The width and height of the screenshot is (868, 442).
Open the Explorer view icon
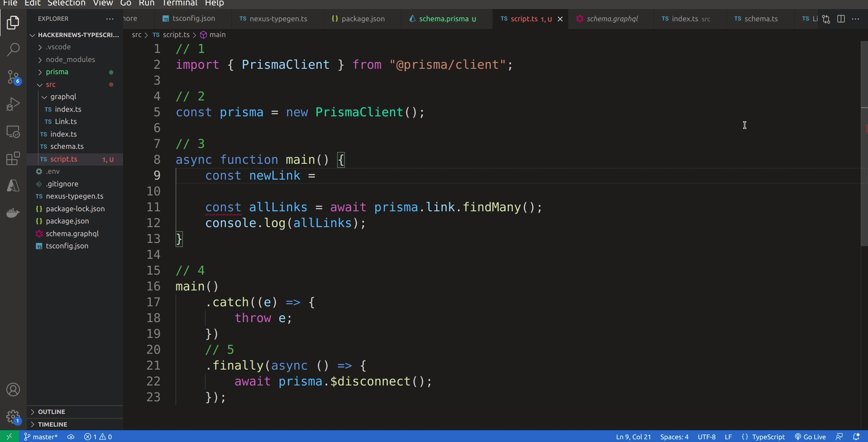click(13, 22)
